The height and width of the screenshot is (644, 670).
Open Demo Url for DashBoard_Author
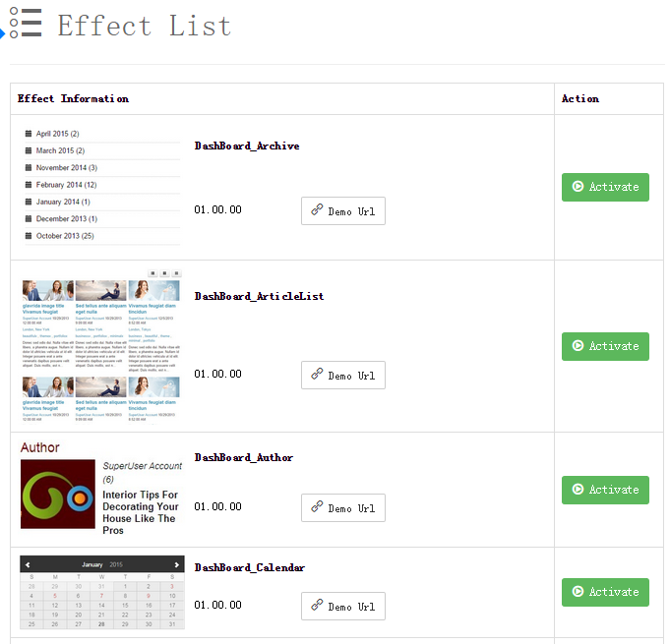(x=343, y=507)
